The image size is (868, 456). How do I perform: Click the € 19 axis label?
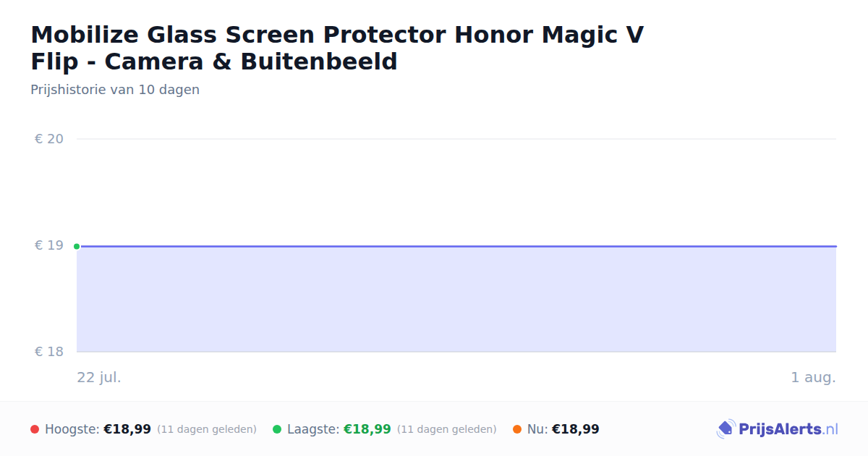pyautogui.click(x=49, y=245)
